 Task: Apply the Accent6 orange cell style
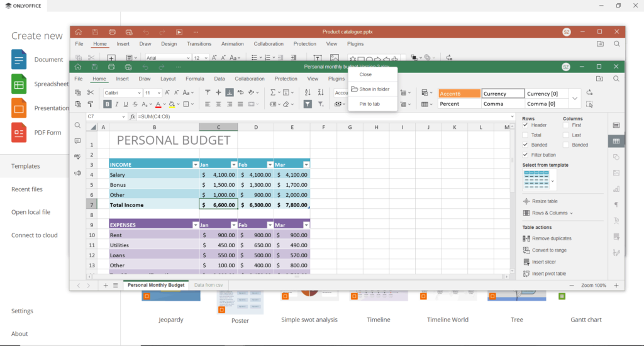pyautogui.click(x=459, y=94)
